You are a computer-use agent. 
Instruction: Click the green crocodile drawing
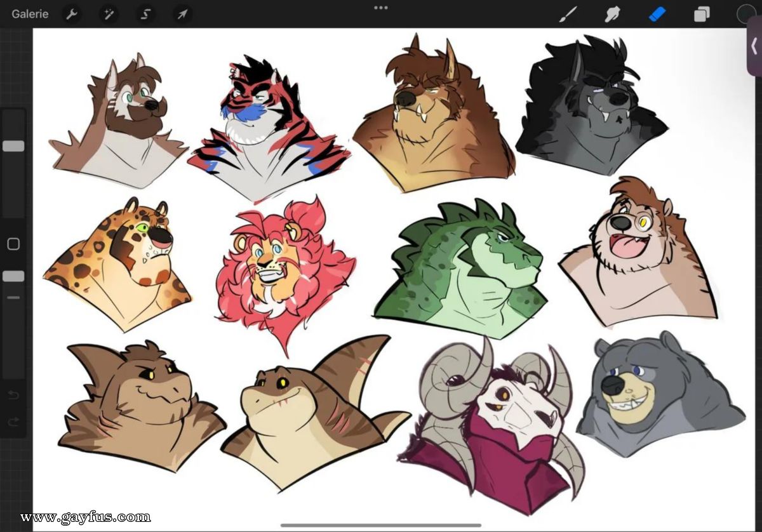pos(460,267)
